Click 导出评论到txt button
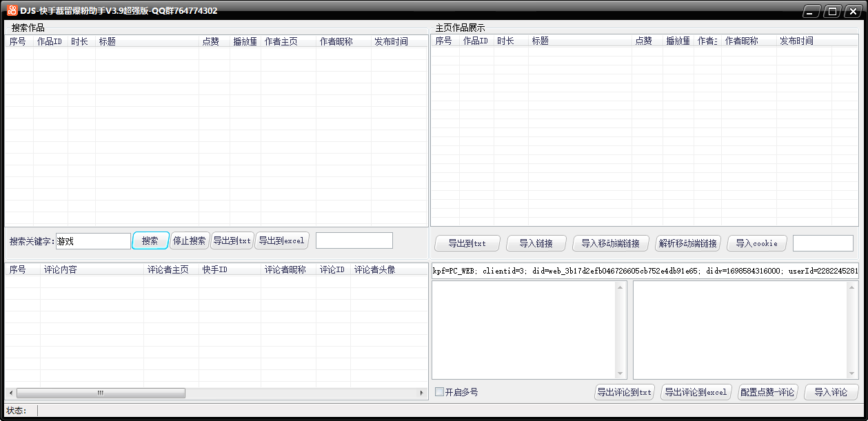 624,392
